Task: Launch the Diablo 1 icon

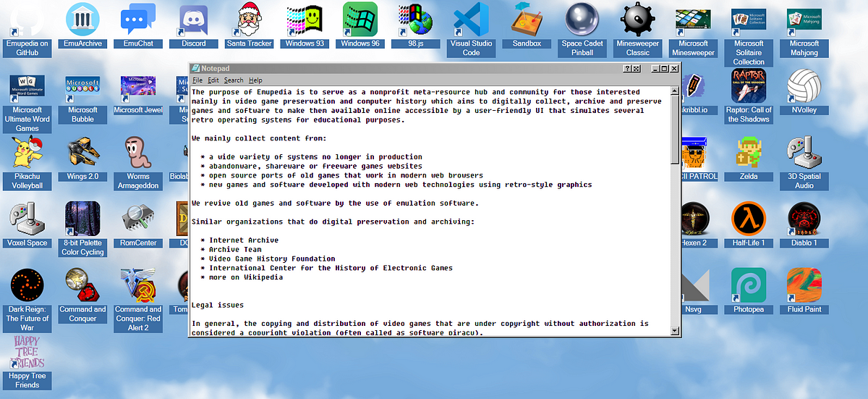Action: (x=804, y=225)
